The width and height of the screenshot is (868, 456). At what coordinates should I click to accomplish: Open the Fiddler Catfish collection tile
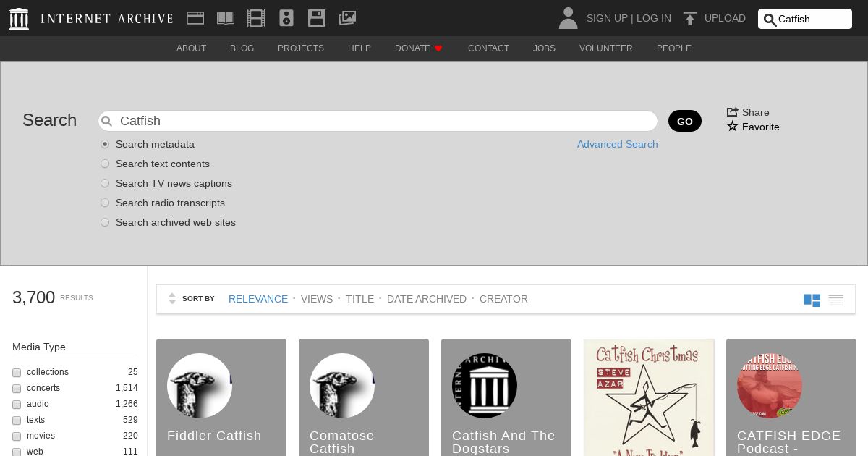221,397
